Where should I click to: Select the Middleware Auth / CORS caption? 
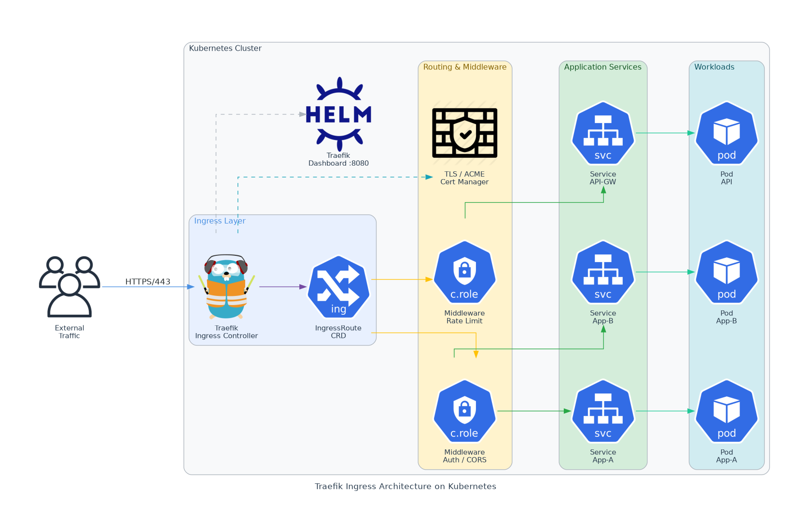(x=464, y=456)
